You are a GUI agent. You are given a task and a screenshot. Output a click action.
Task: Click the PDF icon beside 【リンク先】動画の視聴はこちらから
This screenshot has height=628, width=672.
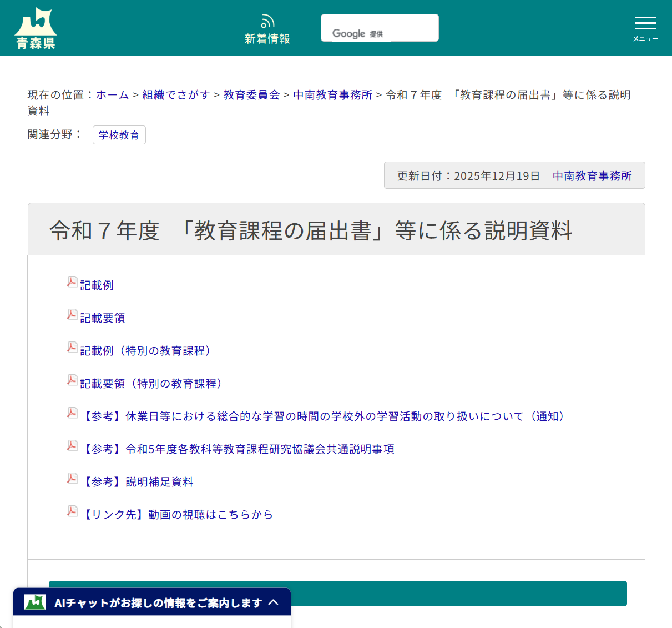pyautogui.click(x=72, y=511)
